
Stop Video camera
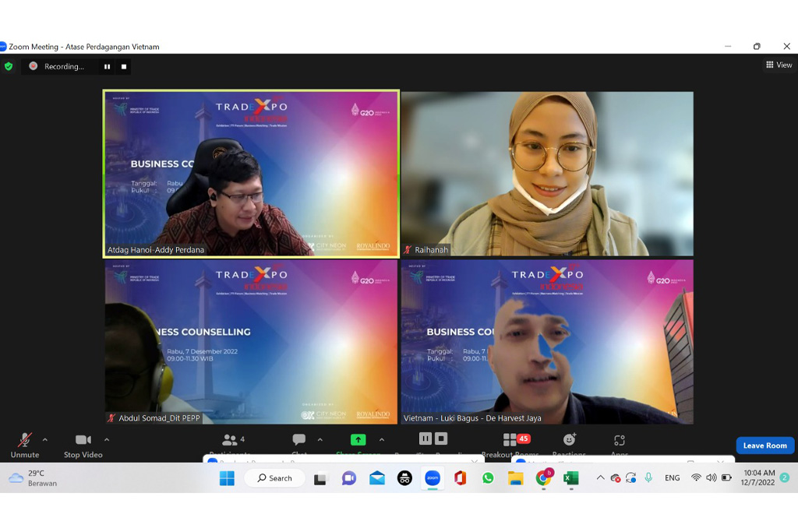(83, 441)
